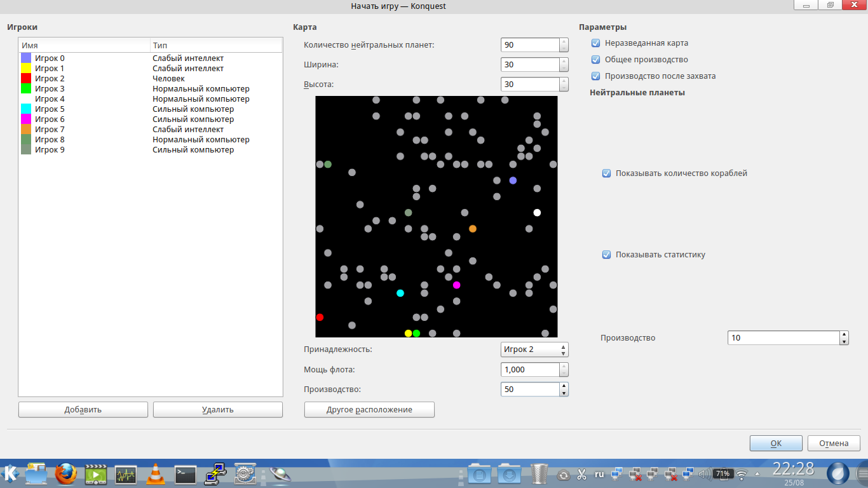Open the lightning-bolt network computers icon
This screenshot has height=488, width=868.
[215, 473]
